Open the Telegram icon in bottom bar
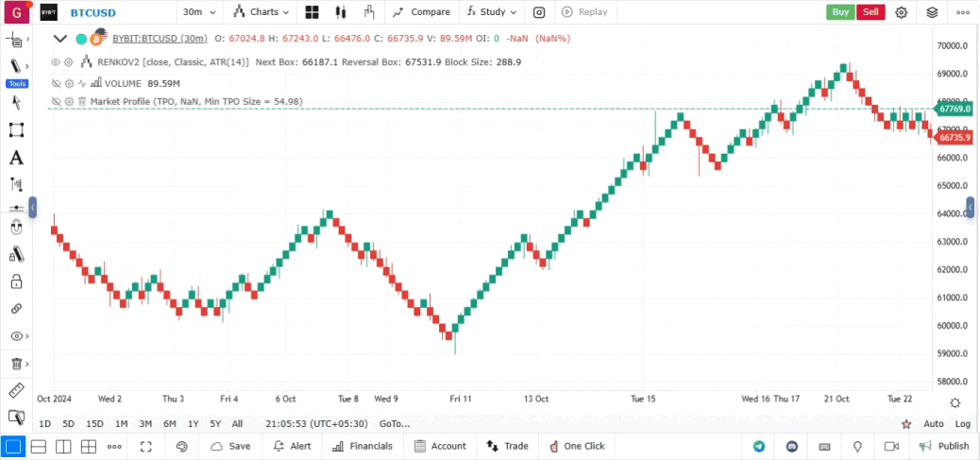 click(x=759, y=446)
